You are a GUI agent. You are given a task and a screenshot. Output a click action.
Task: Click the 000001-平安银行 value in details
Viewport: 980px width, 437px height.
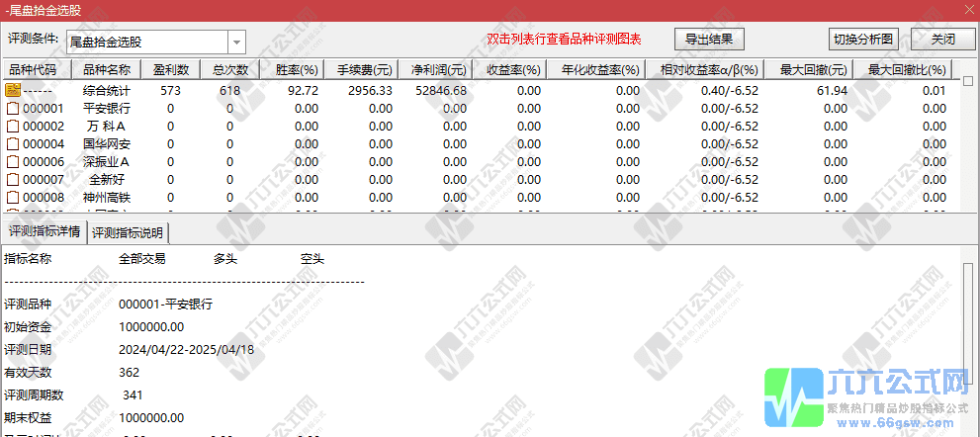(x=165, y=305)
